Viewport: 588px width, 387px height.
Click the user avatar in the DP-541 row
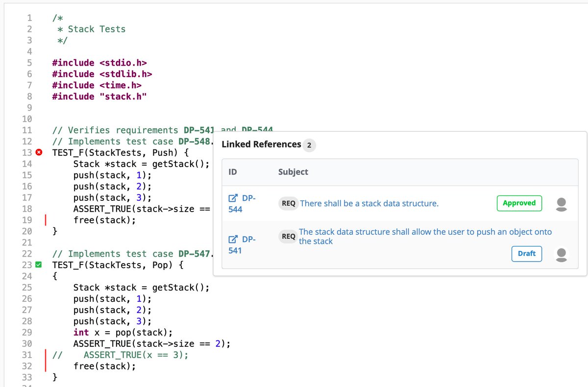point(562,254)
